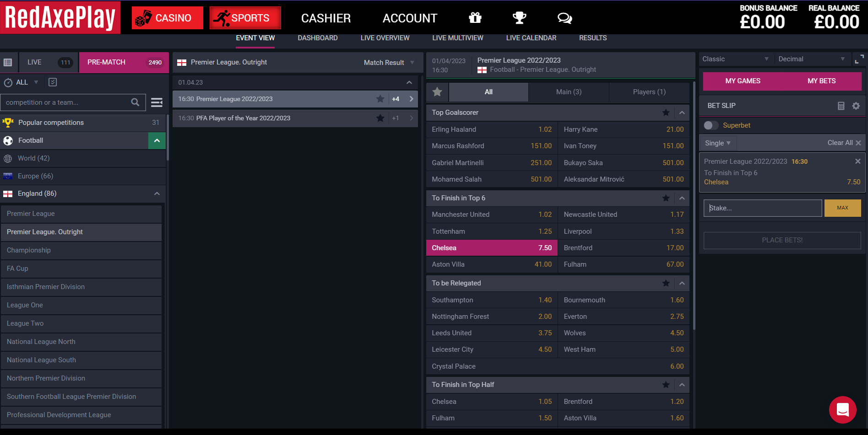The height and width of the screenshot is (435, 868).
Task: Open the hamburger menu beside search
Action: (x=157, y=102)
